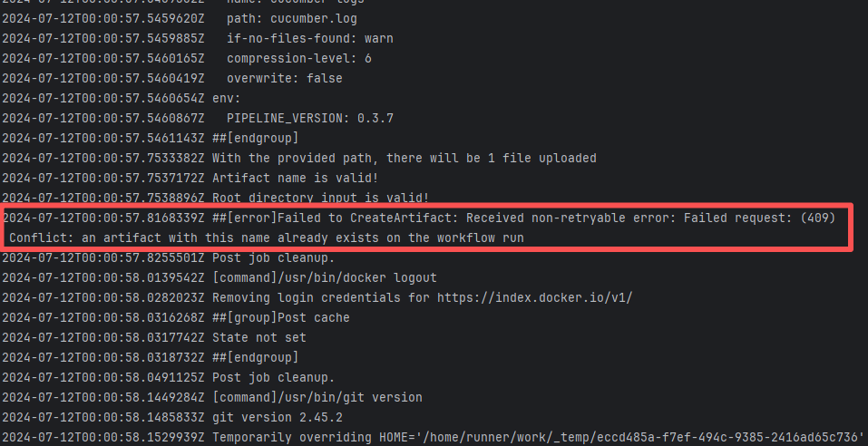The width and height of the screenshot is (868, 446).
Task: Click the "Root directory input is valid!" line
Action: click(320, 198)
